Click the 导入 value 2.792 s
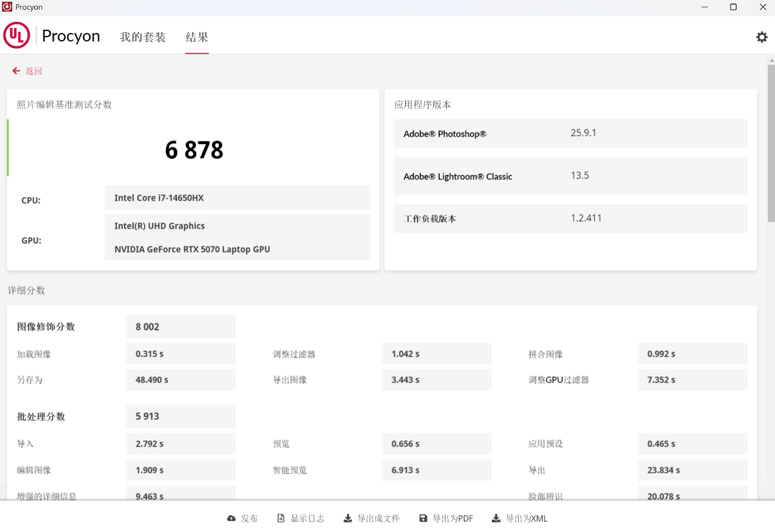Viewport: 775px width, 532px height. (181, 444)
